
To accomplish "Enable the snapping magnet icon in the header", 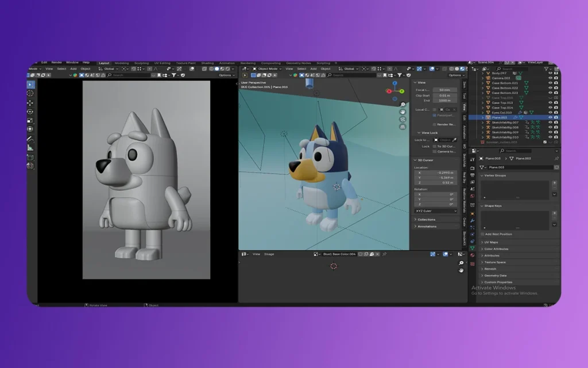I will click(x=374, y=68).
